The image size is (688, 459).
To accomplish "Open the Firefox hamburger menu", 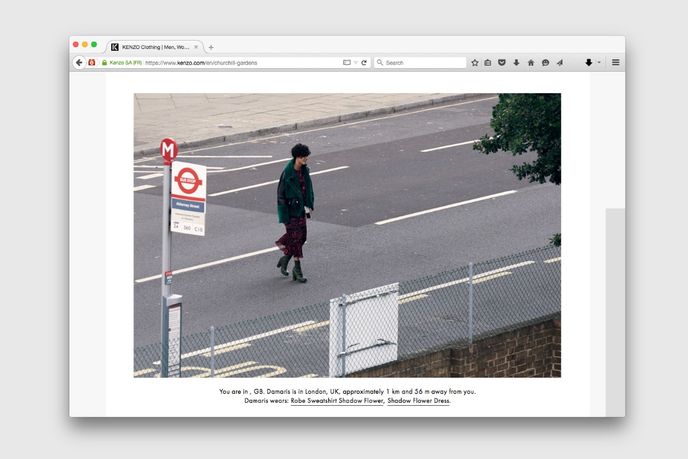I will point(615,62).
